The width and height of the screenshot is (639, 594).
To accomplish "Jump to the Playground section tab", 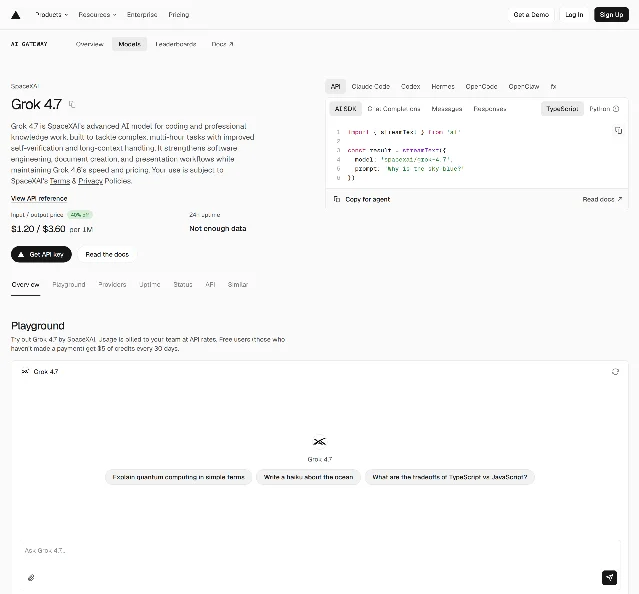I will coord(69,284).
